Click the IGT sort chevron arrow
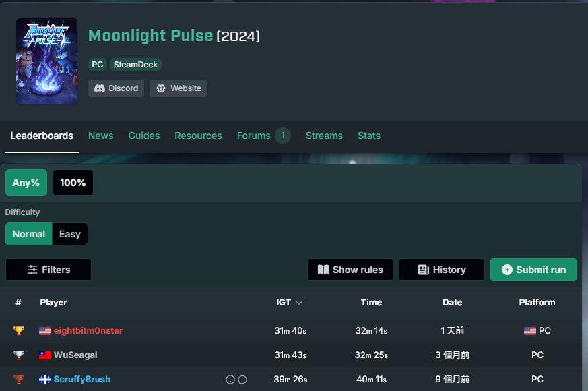This screenshot has width=588, height=391. [x=299, y=303]
